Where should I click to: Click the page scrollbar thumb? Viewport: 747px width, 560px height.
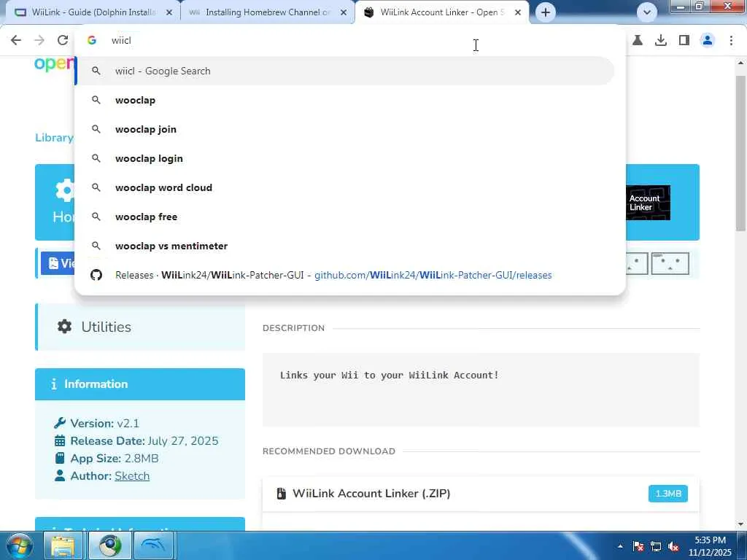[740, 152]
